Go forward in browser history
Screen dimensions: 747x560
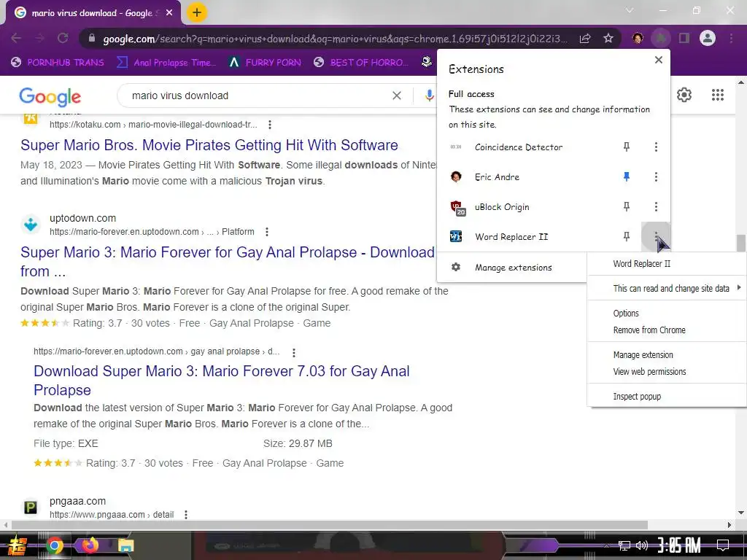(x=39, y=38)
